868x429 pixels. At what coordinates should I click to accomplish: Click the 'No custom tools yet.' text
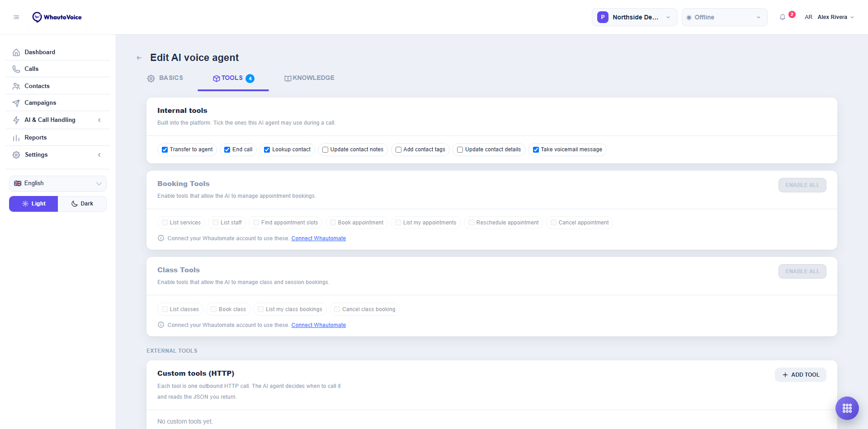(185, 421)
